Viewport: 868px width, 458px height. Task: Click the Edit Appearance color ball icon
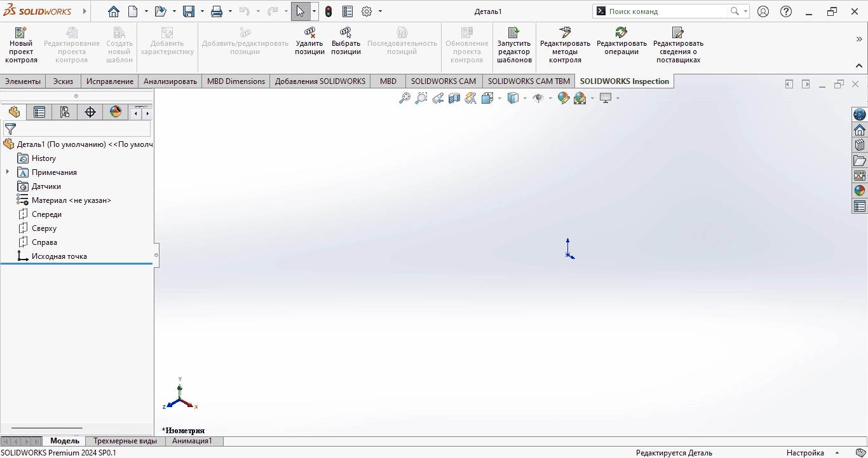[x=563, y=98]
